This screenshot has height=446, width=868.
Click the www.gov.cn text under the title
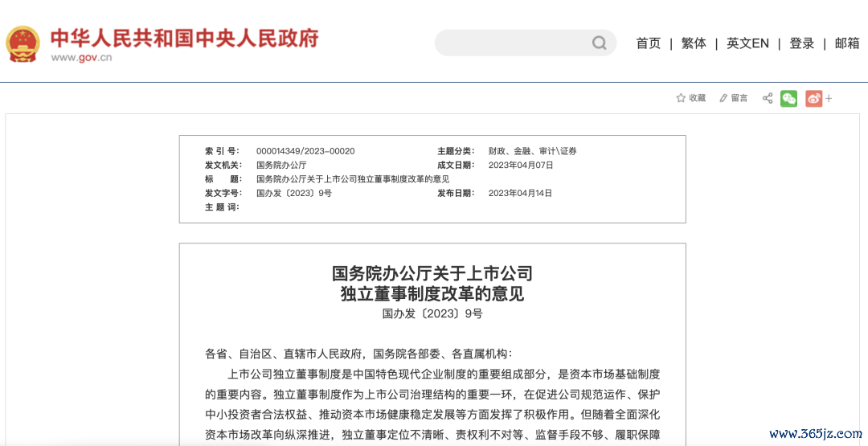pyautogui.click(x=81, y=58)
